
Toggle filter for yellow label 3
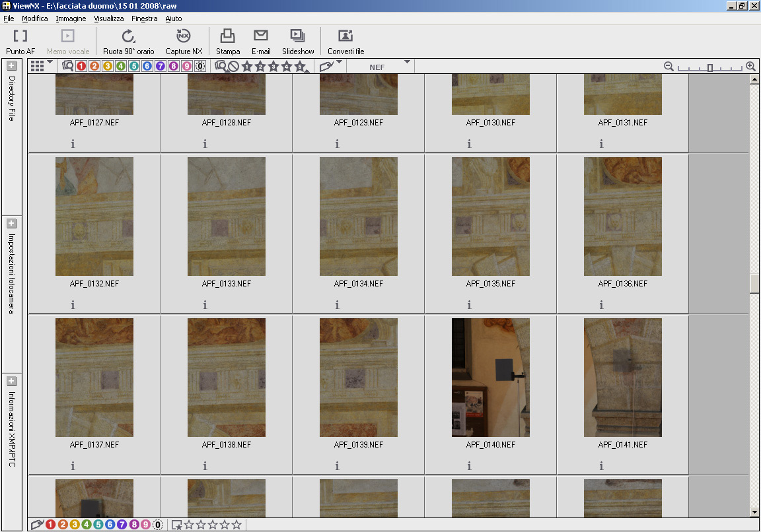tap(108, 67)
